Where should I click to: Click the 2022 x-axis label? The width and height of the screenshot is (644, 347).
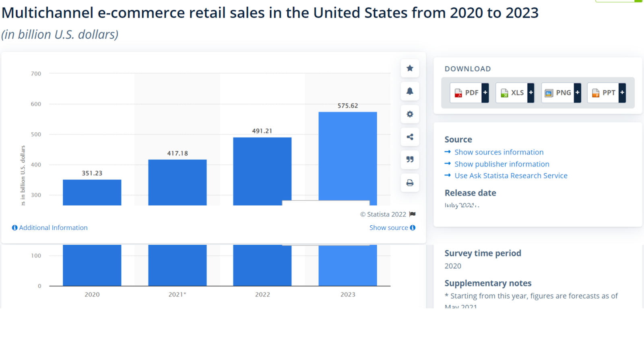(262, 295)
